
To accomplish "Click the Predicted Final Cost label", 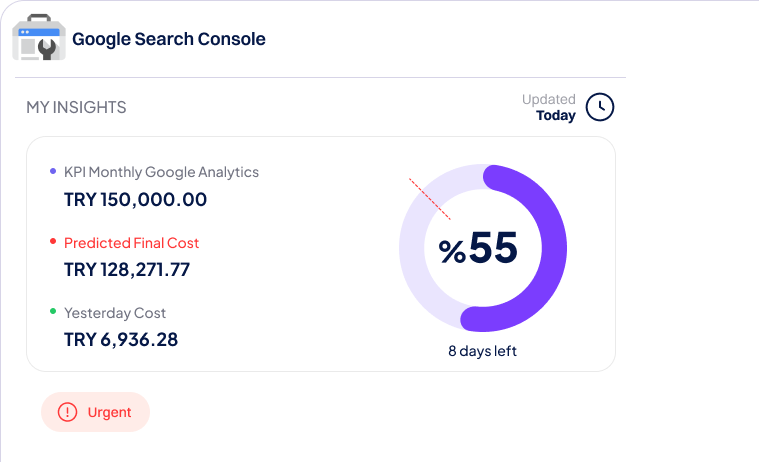I will [x=131, y=243].
